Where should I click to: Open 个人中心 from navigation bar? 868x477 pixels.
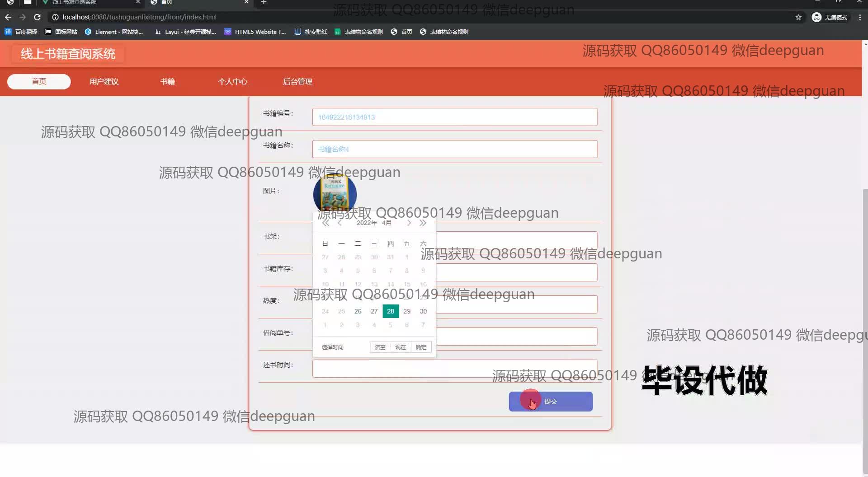click(232, 82)
